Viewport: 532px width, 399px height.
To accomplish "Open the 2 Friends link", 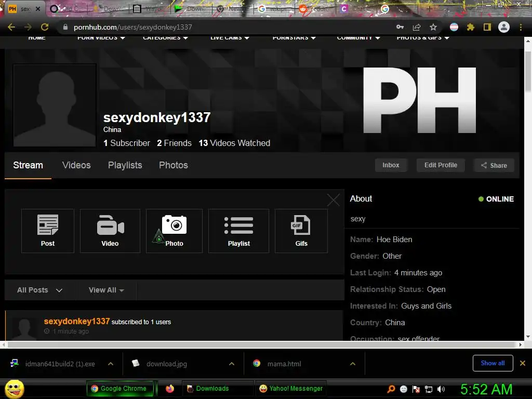I will 174,143.
